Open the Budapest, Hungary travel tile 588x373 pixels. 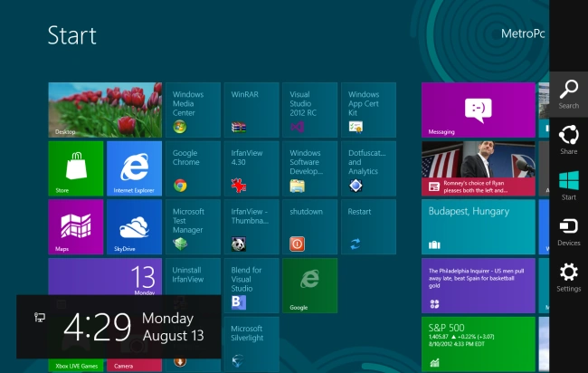pos(479,227)
